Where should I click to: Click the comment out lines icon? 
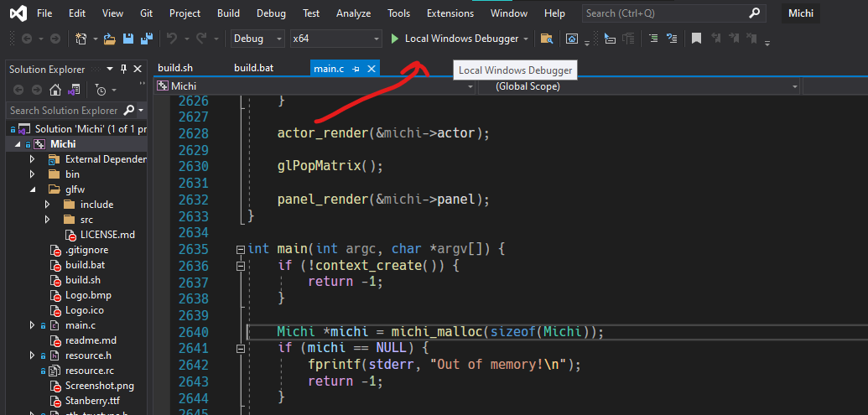(x=672, y=39)
